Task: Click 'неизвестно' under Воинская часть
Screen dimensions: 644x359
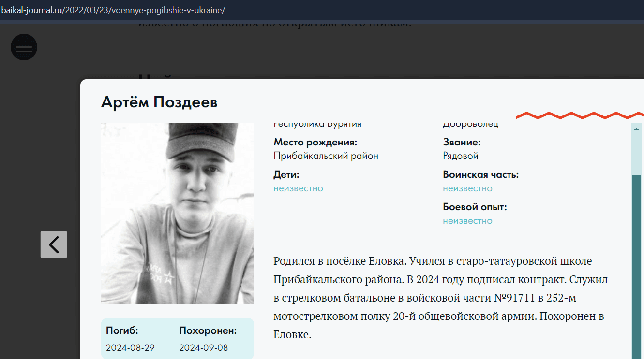Action: pyautogui.click(x=467, y=188)
